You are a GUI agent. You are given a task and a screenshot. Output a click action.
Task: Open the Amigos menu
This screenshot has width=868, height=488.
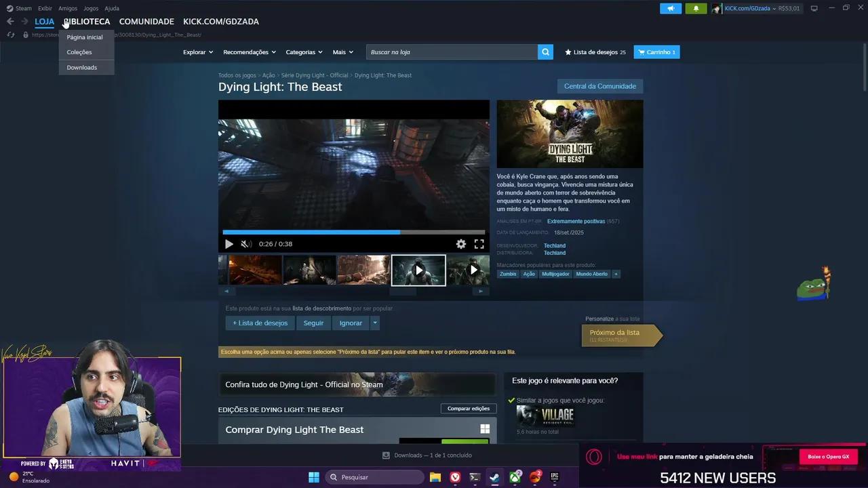68,9
